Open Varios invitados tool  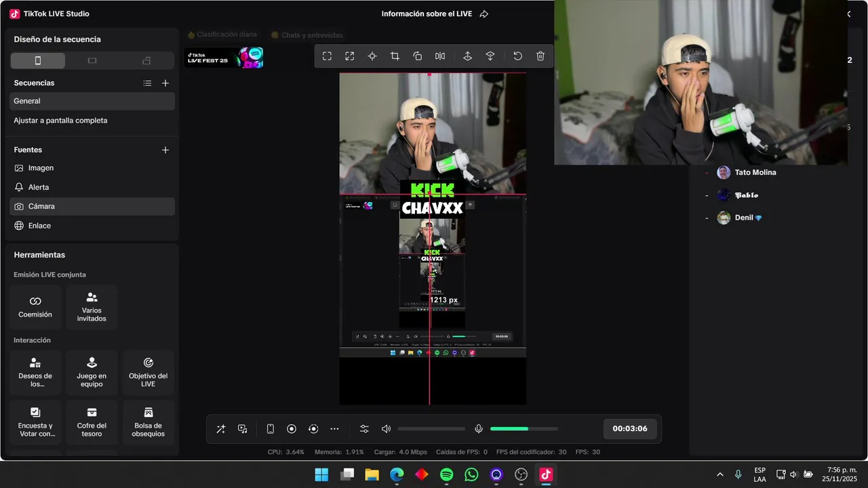(92, 307)
